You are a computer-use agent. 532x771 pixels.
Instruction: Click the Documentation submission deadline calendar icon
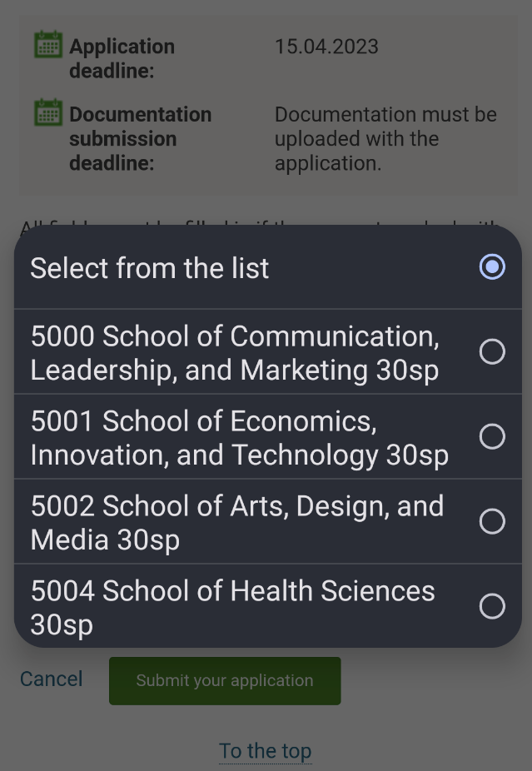[48, 112]
